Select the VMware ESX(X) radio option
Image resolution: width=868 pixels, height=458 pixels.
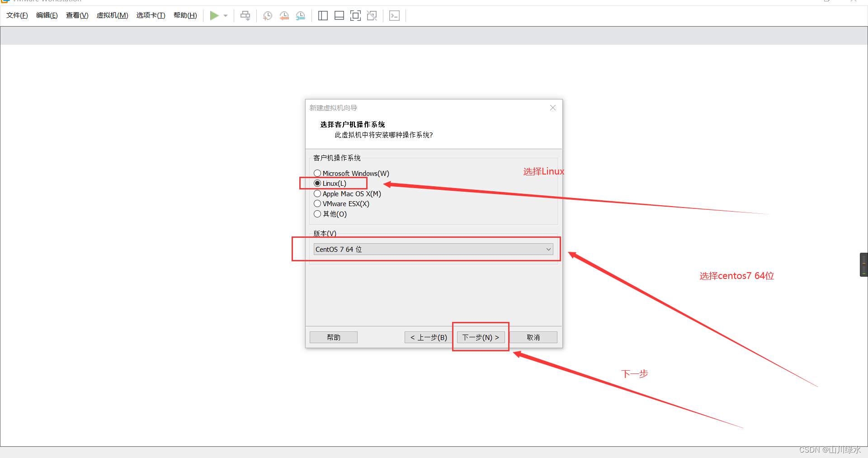341,203
